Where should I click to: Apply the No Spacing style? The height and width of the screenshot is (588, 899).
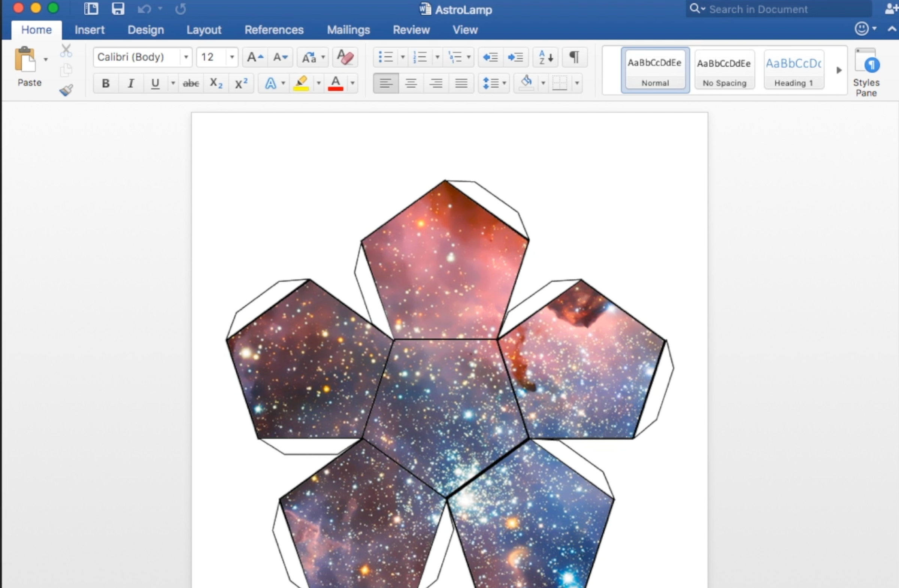(724, 70)
